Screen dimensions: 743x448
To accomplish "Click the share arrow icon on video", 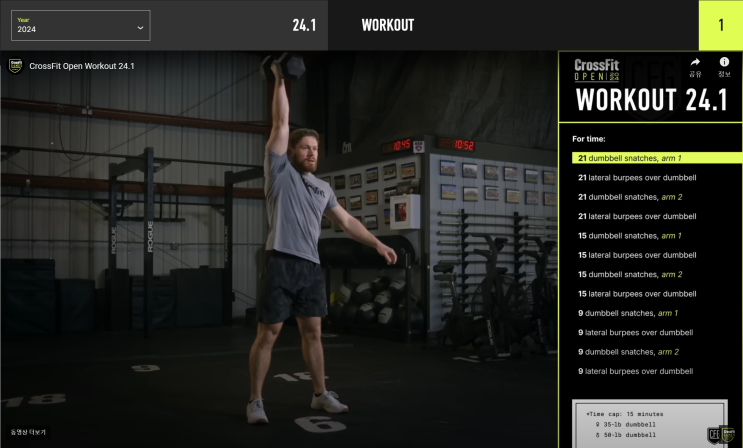I will (x=695, y=67).
